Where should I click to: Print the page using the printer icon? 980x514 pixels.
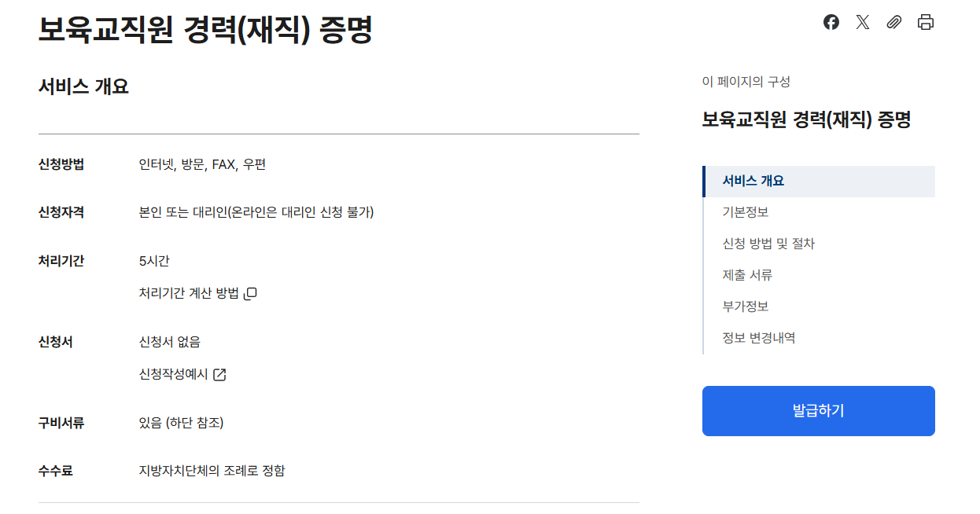tap(926, 23)
